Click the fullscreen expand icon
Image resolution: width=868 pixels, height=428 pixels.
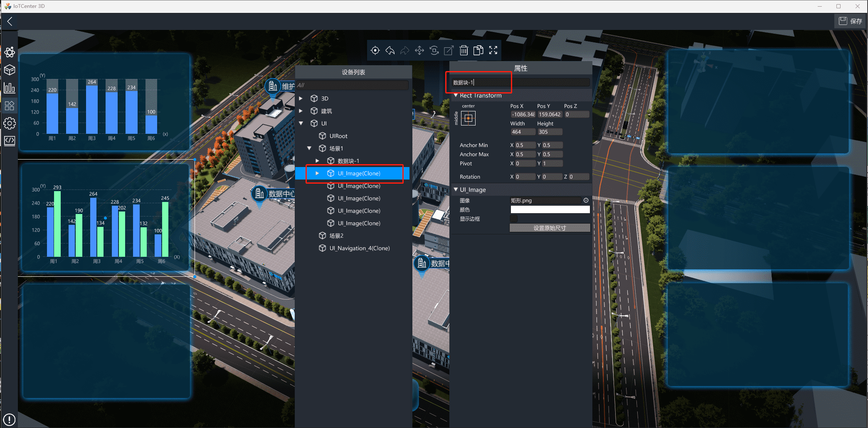tap(493, 50)
